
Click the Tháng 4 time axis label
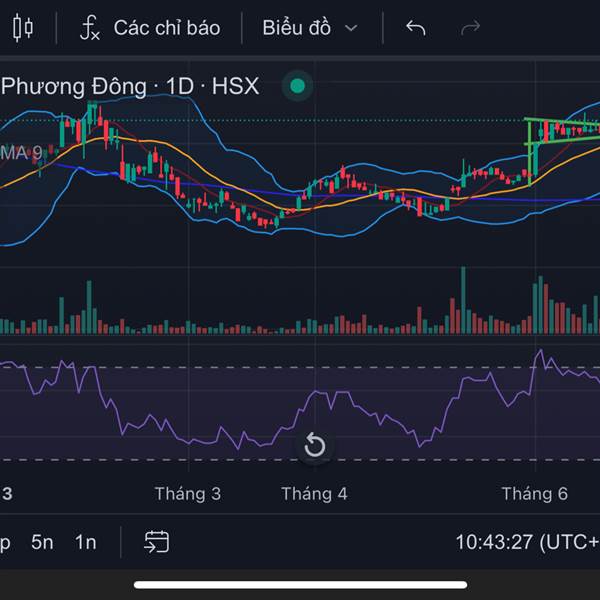(315, 494)
